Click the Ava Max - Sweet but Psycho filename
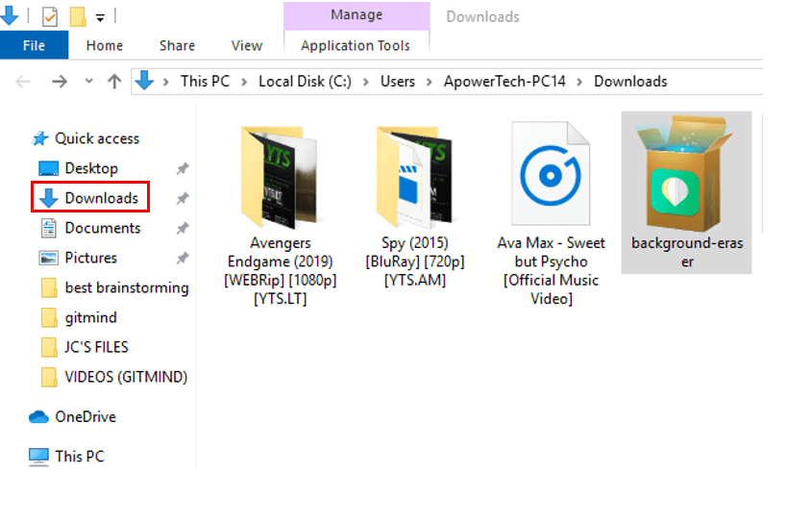This screenshot has height=523, width=812. tap(551, 270)
